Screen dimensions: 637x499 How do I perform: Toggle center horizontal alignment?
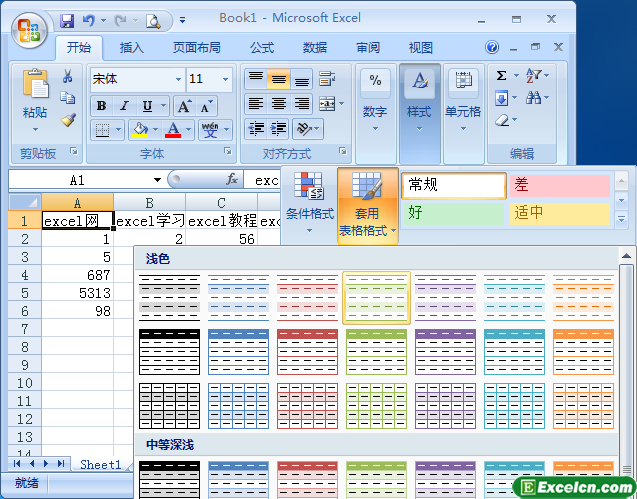pos(279,104)
